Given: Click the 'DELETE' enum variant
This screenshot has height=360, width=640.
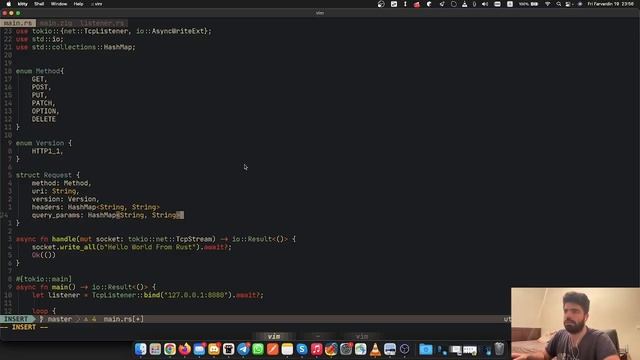Looking at the screenshot, I should coord(44,119).
